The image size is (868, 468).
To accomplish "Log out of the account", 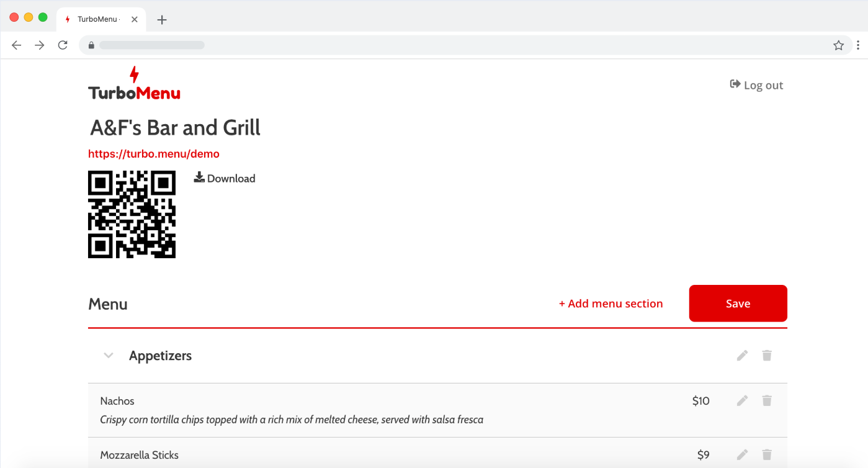I will pos(756,85).
